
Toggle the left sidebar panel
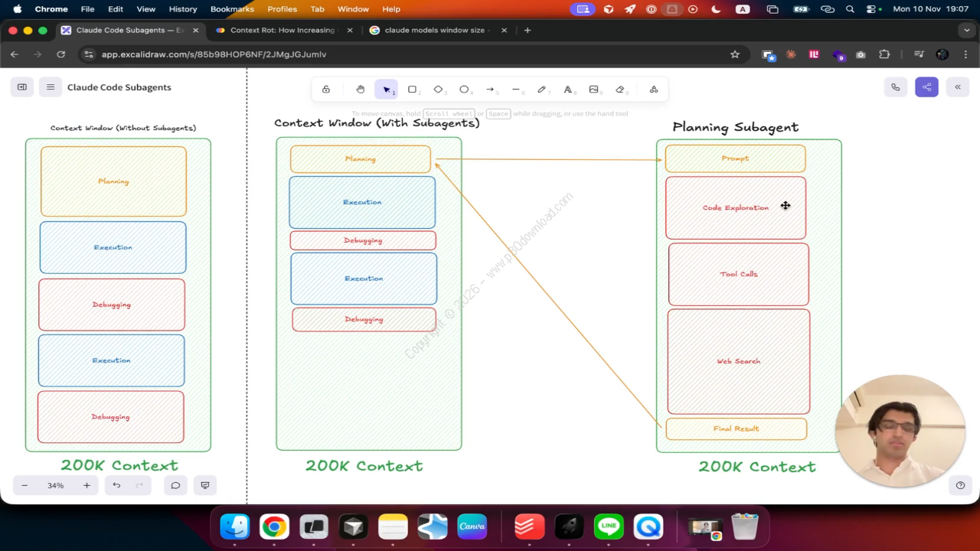[22, 87]
